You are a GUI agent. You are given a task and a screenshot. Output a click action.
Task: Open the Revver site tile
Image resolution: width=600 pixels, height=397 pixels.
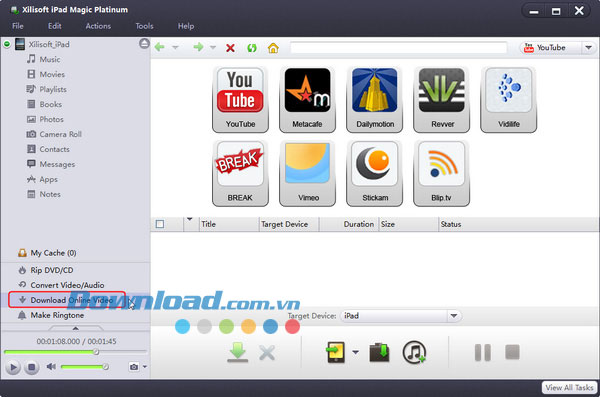tap(442, 100)
